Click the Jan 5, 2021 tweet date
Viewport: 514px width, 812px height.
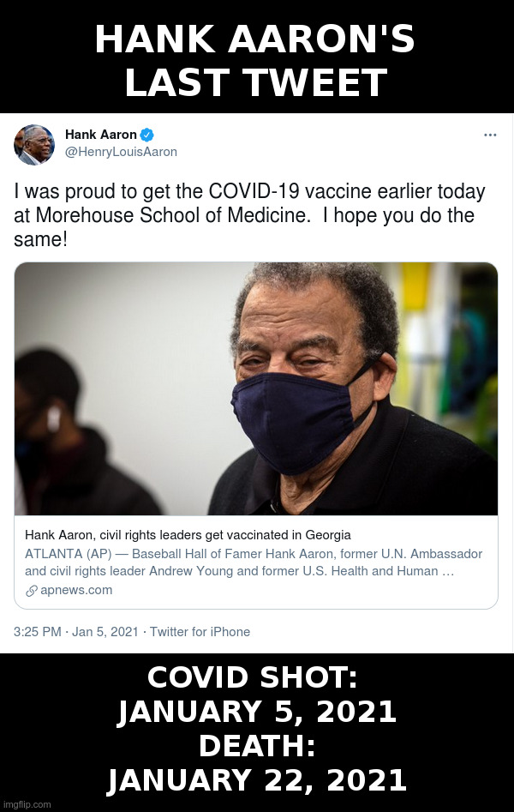tap(105, 632)
